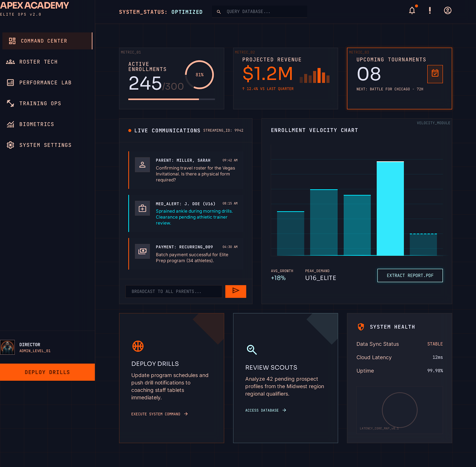476x467 pixels.
Task: Click arrow next to Execute System Command
Action: pos(186,414)
